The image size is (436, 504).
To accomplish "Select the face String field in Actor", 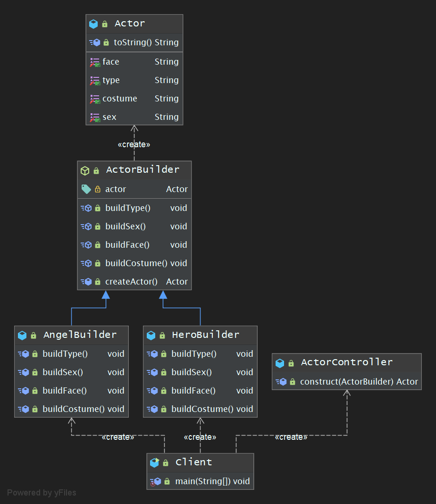I will pos(134,62).
